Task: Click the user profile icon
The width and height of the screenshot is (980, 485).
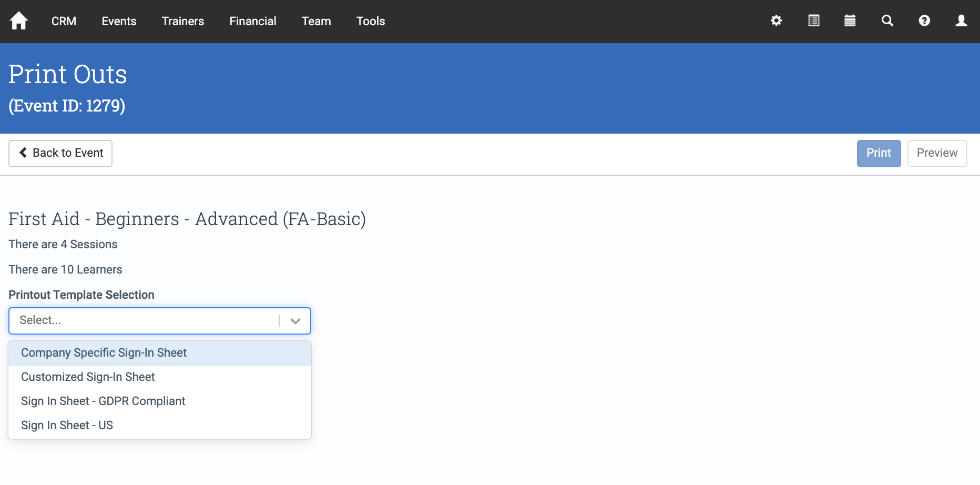Action: click(x=961, y=21)
